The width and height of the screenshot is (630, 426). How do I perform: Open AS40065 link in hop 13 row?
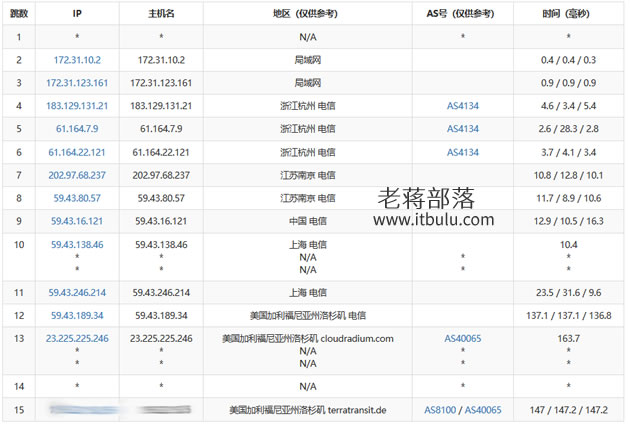[463, 338]
